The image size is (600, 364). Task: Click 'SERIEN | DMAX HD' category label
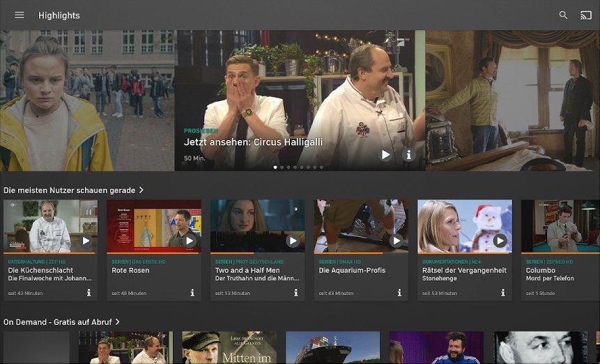pos(341,262)
